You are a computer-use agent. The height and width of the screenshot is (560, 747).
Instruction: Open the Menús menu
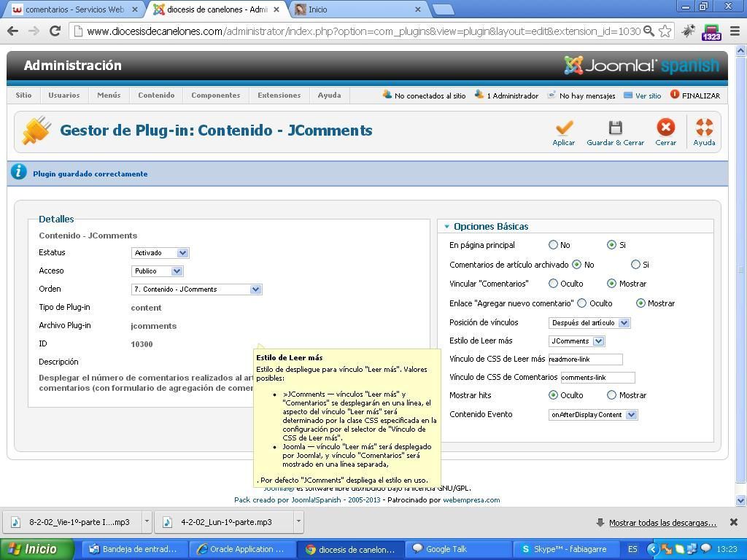pos(109,96)
